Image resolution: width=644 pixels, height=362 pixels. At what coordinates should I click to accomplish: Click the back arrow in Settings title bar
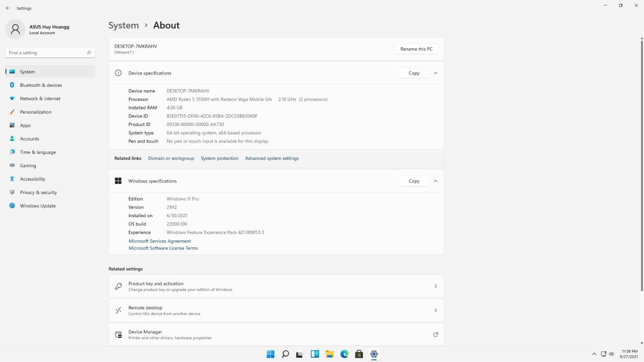tap(8, 8)
